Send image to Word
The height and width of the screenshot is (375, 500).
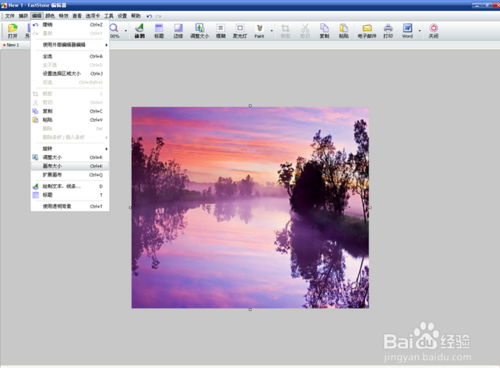tap(407, 31)
